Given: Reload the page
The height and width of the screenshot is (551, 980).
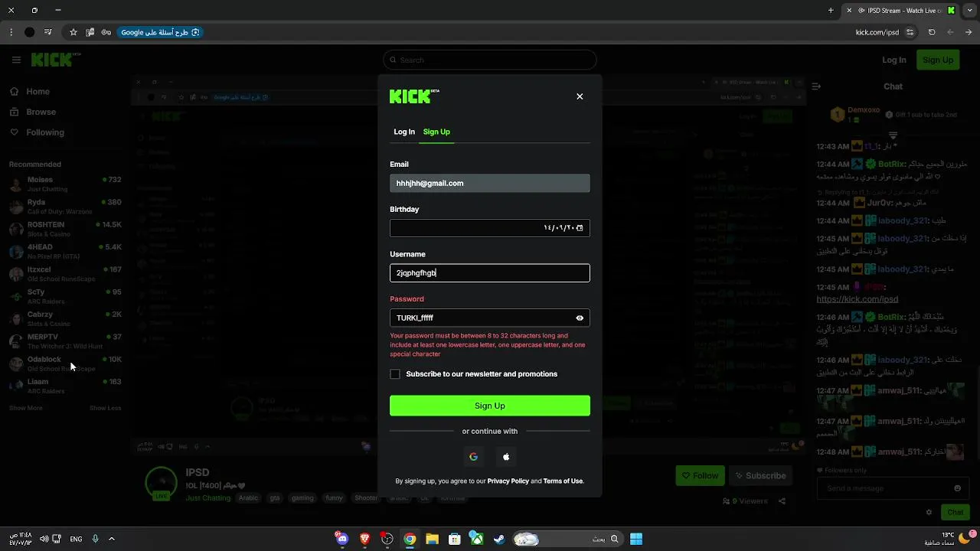Looking at the screenshot, I should [x=932, y=32].
